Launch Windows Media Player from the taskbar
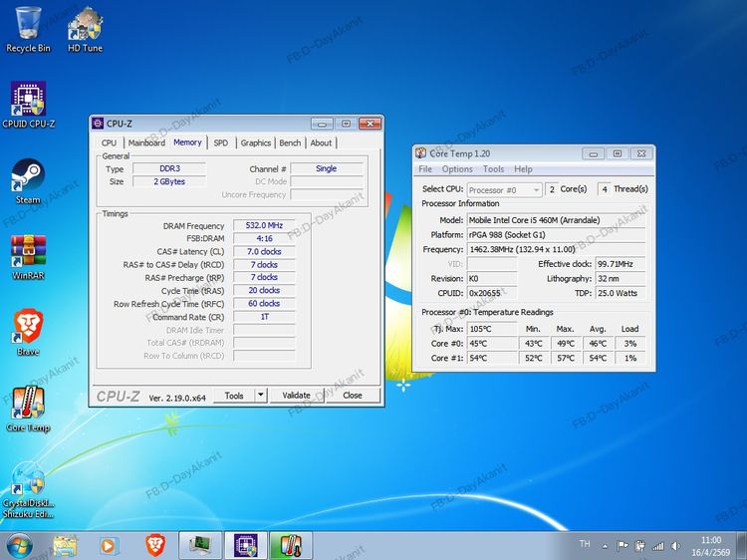The image size is (747, 560). [x=109, y=546]
